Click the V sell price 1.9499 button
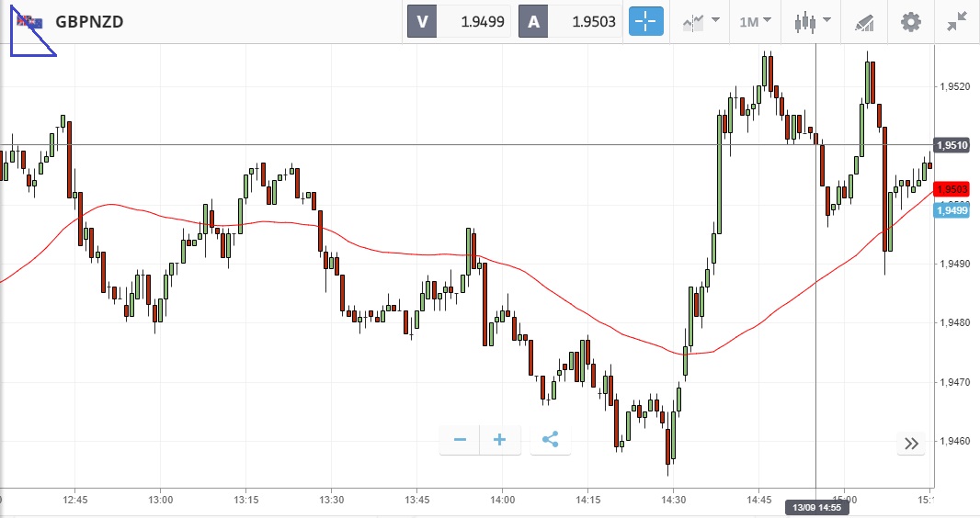Screen dimensions: 980x518 pos(459,21)
